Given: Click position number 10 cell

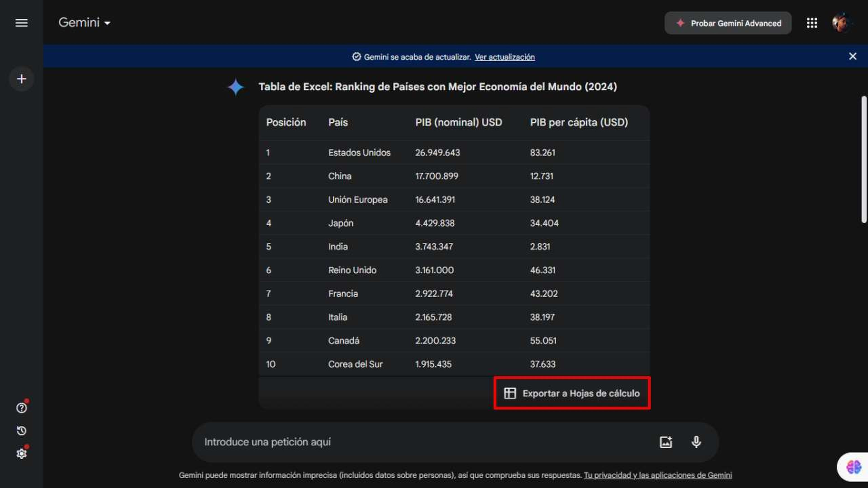Looking at the screenshot, I should [x=271, y=364].
